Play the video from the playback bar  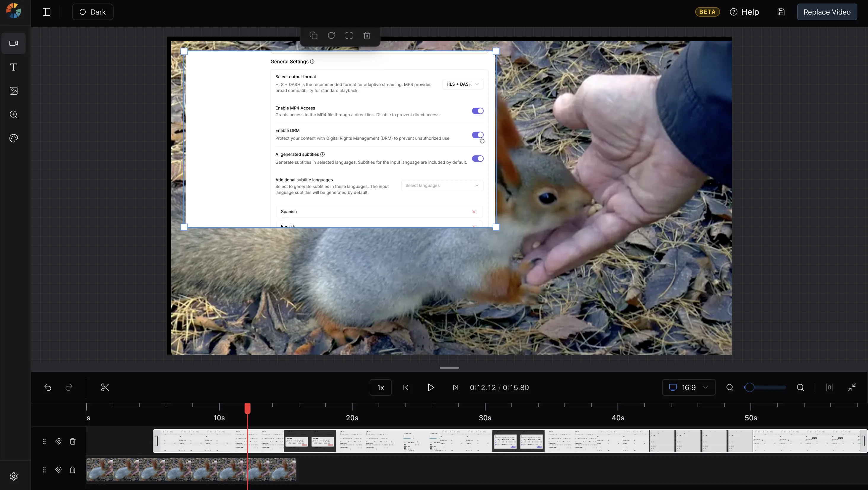tap(430, 387)
